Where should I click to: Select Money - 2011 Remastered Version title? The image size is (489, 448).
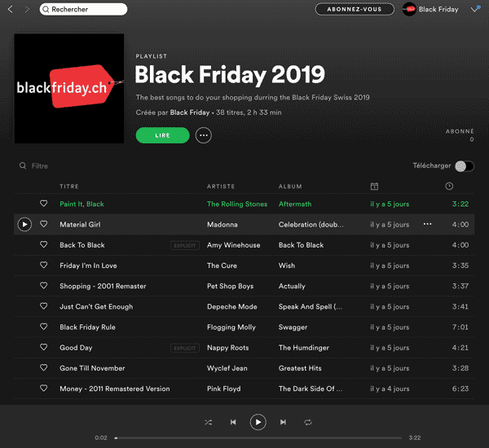coord(115,389)
